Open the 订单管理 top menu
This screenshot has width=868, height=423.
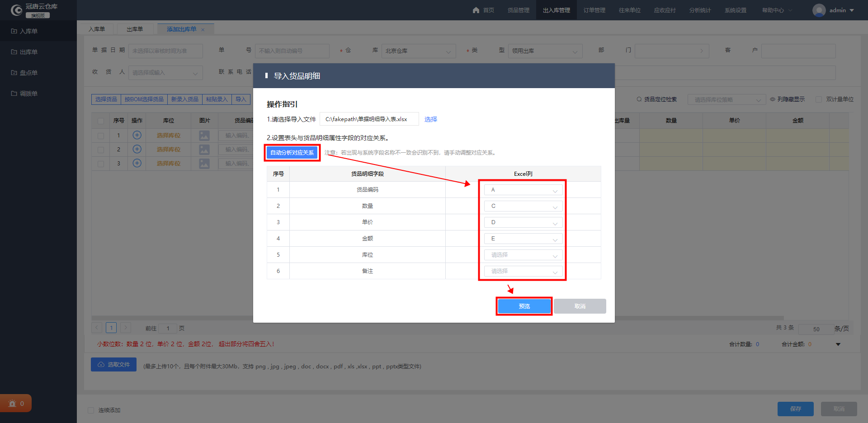click(594, 10)
